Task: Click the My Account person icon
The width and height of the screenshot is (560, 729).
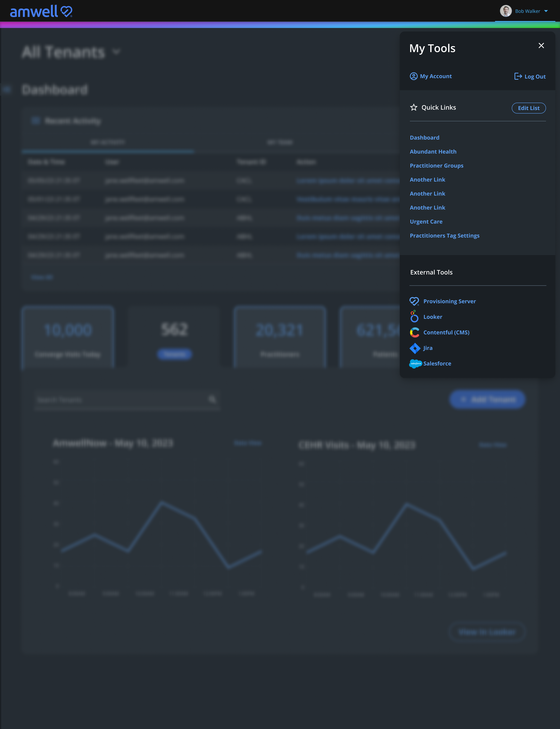Action: click(413, 76)
